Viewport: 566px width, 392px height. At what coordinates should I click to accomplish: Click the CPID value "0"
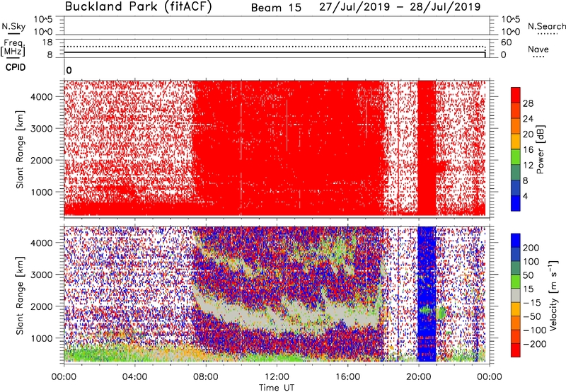click(x=69, y=71)
